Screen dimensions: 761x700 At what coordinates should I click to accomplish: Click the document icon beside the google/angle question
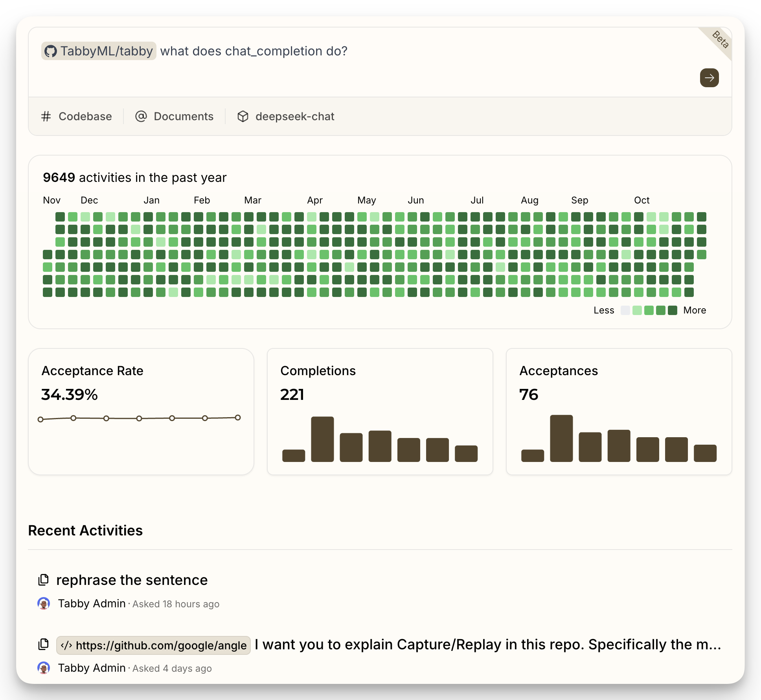tap(43, 644)
